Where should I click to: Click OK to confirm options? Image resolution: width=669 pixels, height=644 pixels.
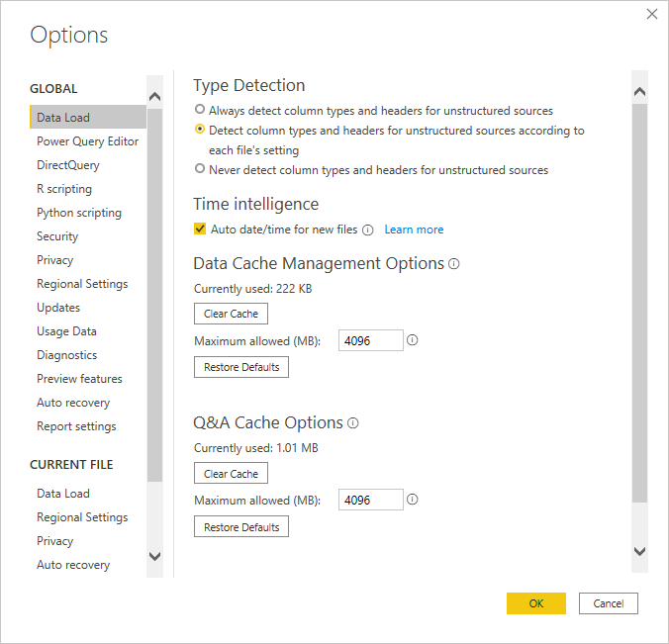[535, 603]
